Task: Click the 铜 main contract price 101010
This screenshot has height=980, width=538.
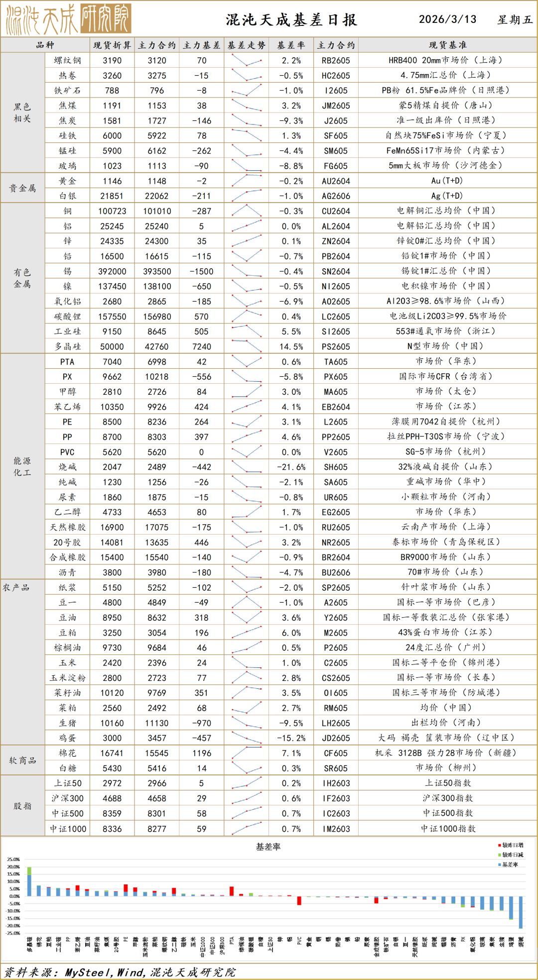Action: (x=157, y=211)
